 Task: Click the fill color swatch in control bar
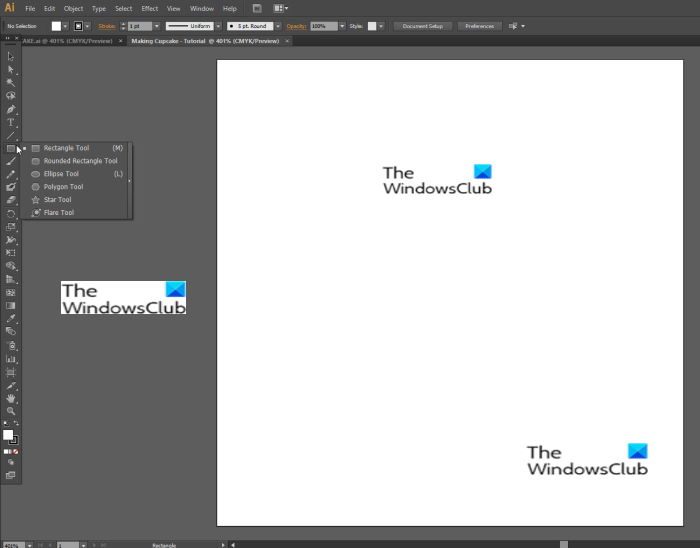click(56, 26)
